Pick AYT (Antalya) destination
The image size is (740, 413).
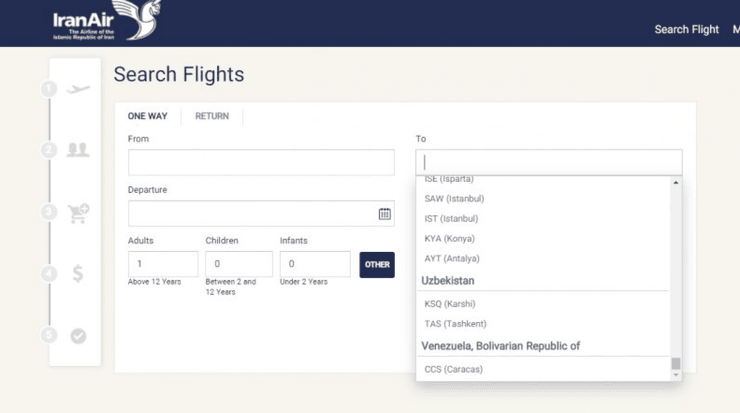[x=452, y=259]
